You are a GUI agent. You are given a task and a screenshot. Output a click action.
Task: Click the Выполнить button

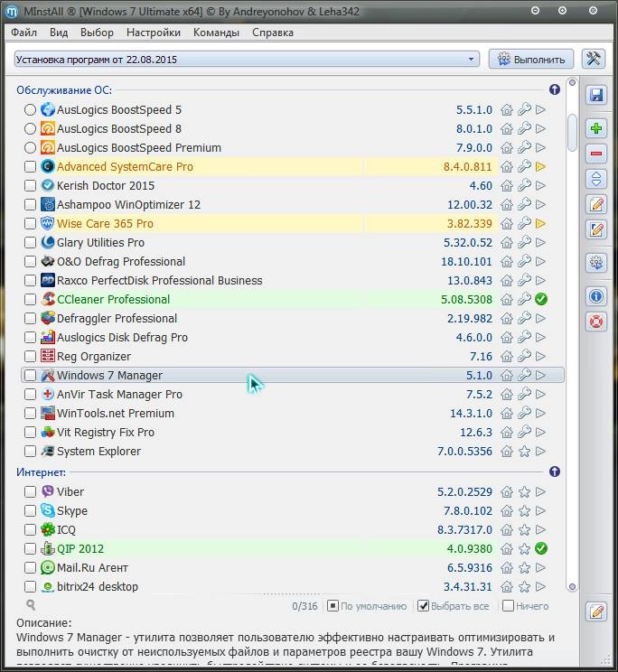point(531,59)
